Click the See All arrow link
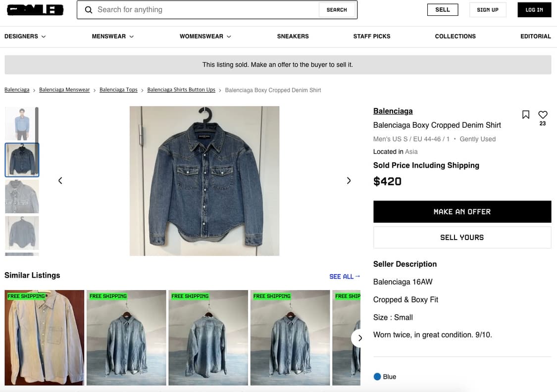 [345, 277]
